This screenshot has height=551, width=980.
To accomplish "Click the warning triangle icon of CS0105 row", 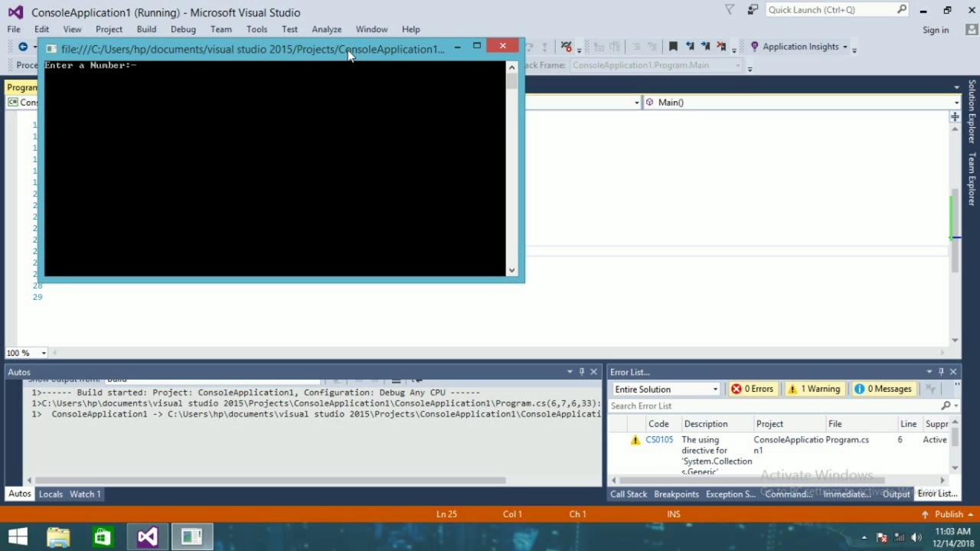I will click(x=635, y=440).
